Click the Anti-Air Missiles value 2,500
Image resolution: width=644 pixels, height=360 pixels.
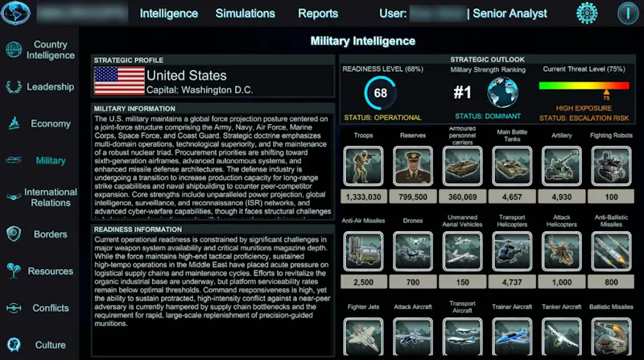364,283
